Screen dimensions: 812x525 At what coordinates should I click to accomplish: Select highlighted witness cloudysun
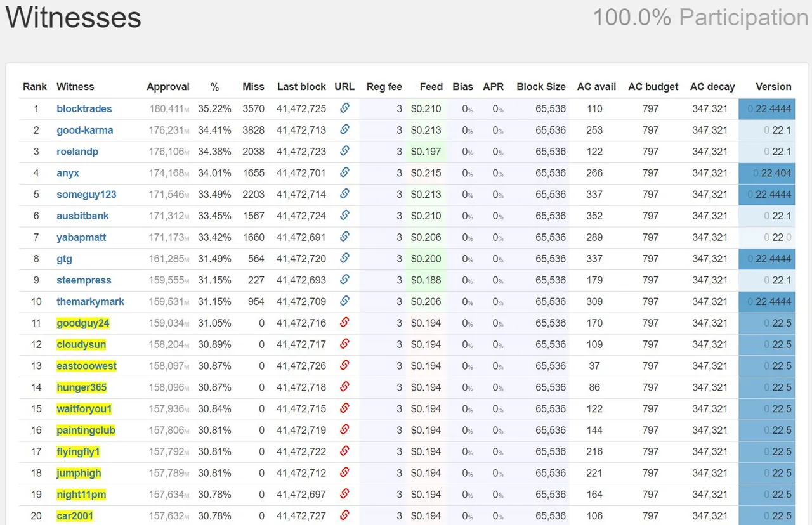coord(81,344)
